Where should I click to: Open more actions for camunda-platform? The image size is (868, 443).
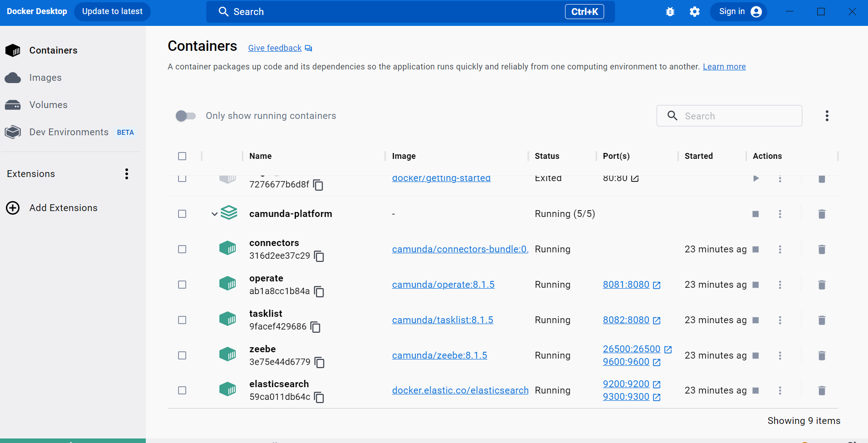(x=780, y=214)
